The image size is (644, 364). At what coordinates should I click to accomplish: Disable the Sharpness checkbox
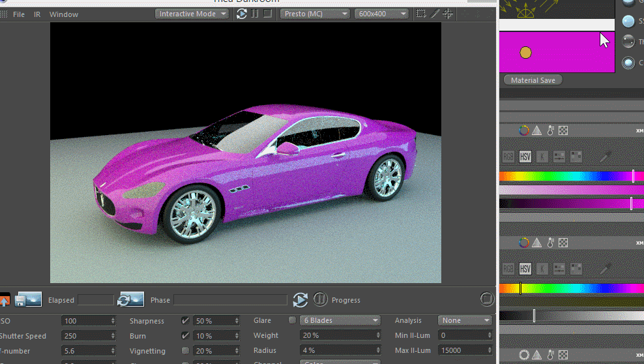coord(185,320)
